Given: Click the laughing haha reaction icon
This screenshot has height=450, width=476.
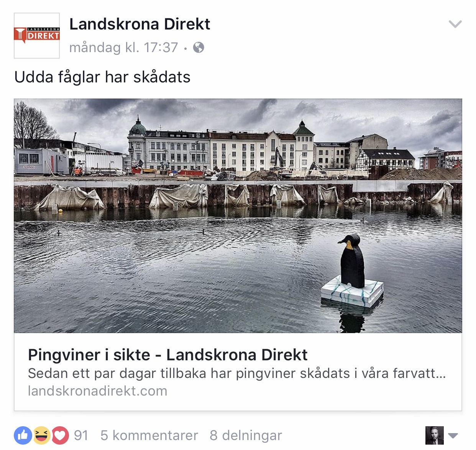Looking at the screenshot, I should click(42, 435).
